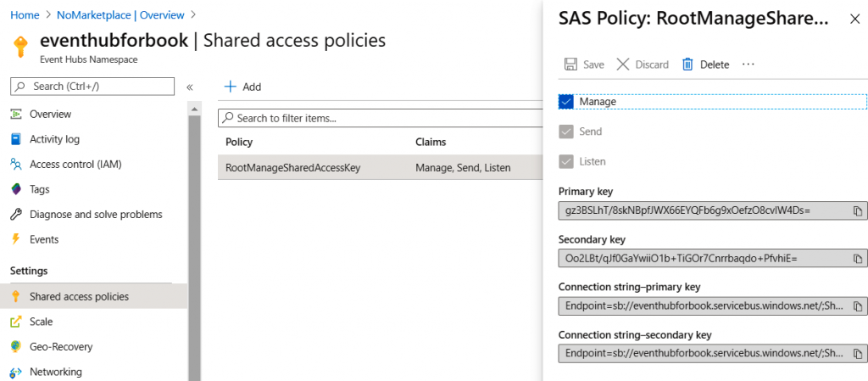Click the Home breadcrumb link
This screenshot has height=381, width=868.
(24, 14)
